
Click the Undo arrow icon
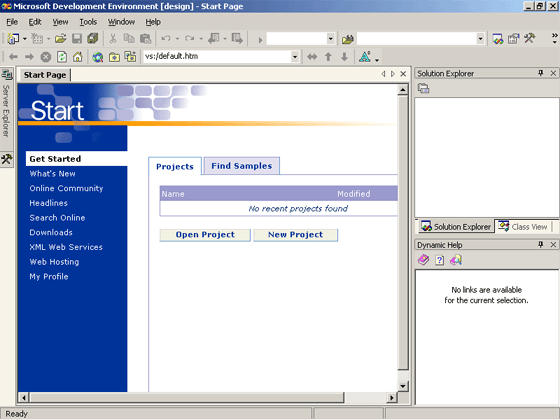click(166, 39)
